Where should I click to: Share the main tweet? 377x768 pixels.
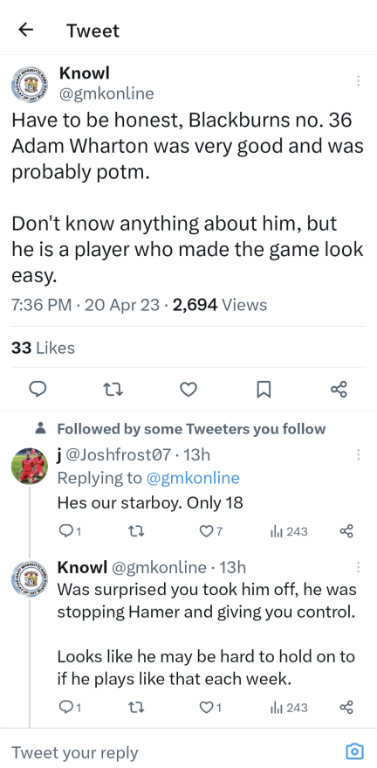(x=339, y=389)
